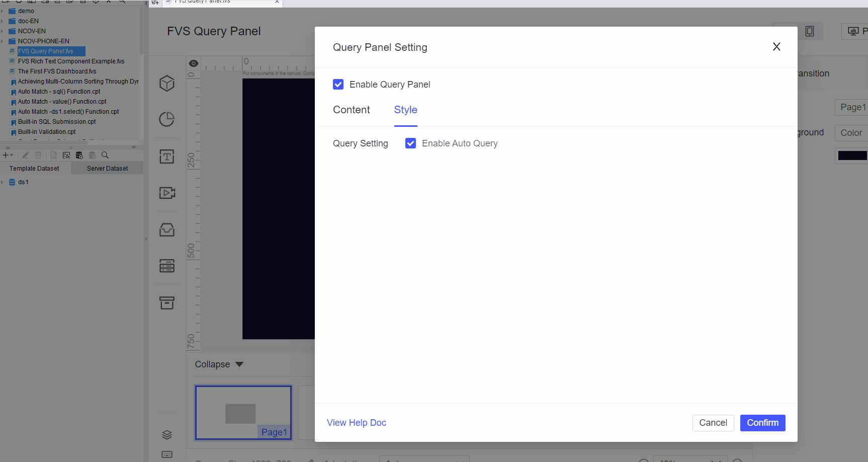Open the Collapse dropdown
Viewport: 868px width, 462px height.
[x=219, y=364]
